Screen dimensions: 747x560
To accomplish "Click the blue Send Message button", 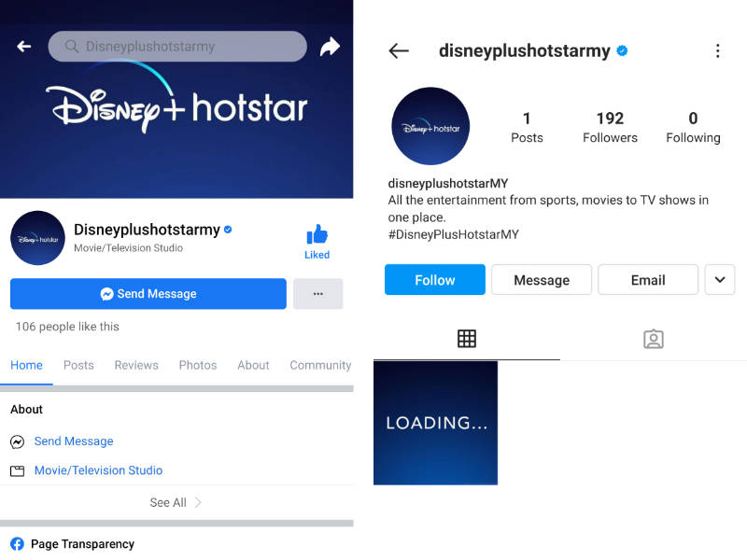I will (x=148, y=294).
